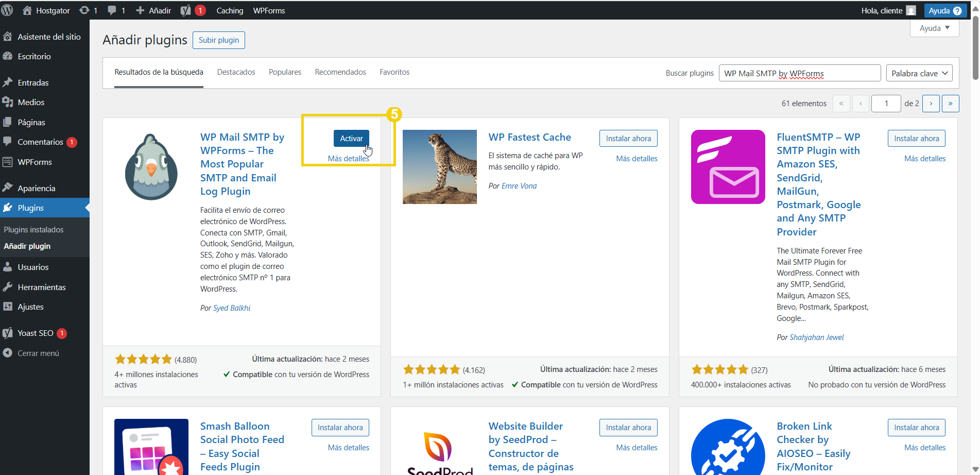The width and height of the screenshot is (980, 475).
Task: Open the Entradas posts menu
Action: click(x=45, y=82)
